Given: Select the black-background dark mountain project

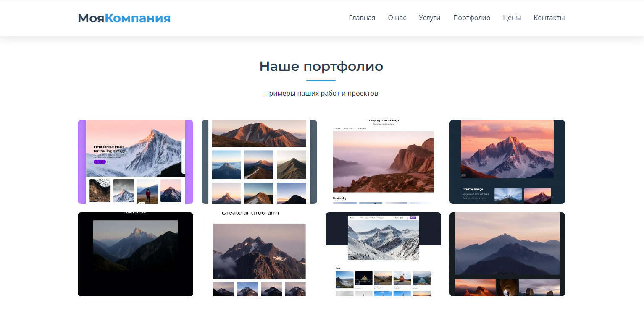Looking at the screenshot, I should point(135,254).
